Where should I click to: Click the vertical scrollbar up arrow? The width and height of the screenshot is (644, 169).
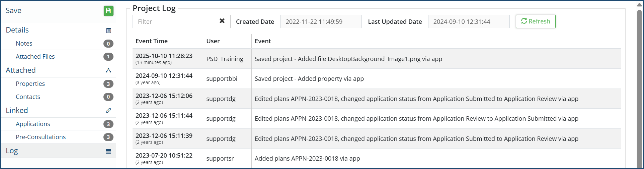pos(639,5)
